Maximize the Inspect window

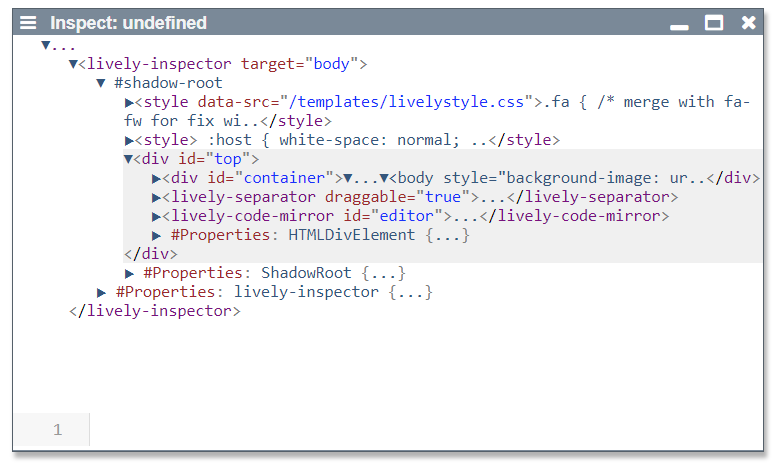tap(714, 22)
